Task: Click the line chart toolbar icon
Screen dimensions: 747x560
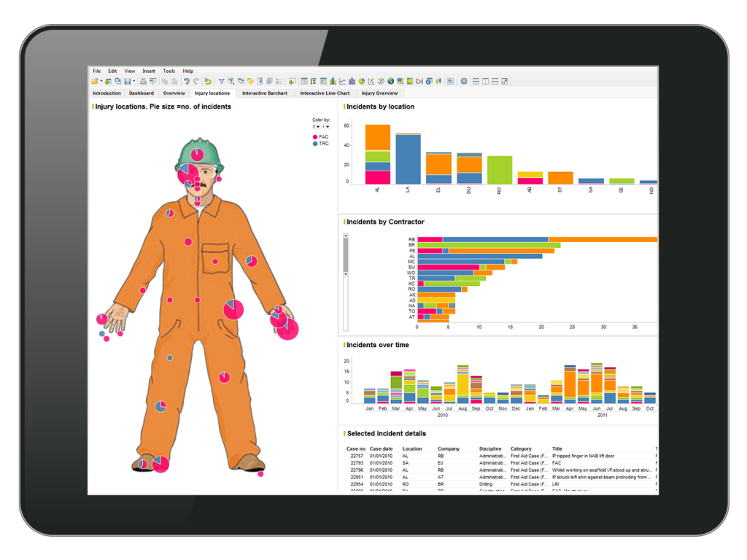Action: point(342,81)
